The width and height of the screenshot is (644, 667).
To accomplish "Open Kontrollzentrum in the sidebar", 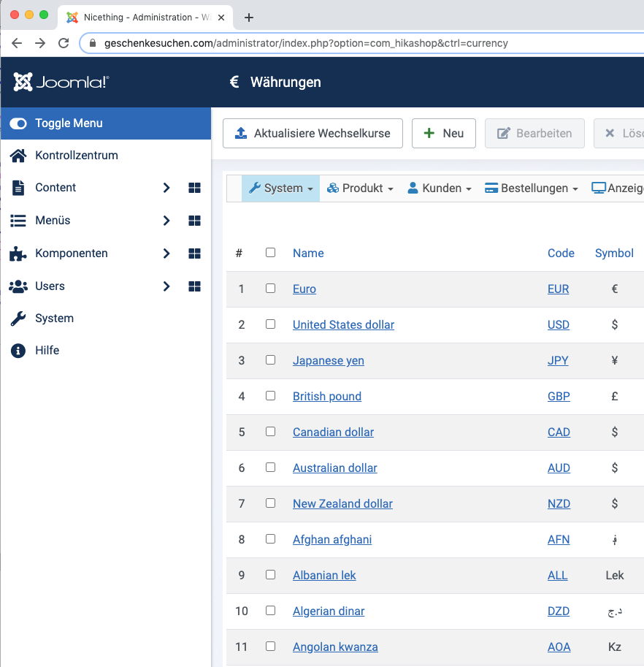I will coord(77,156).
